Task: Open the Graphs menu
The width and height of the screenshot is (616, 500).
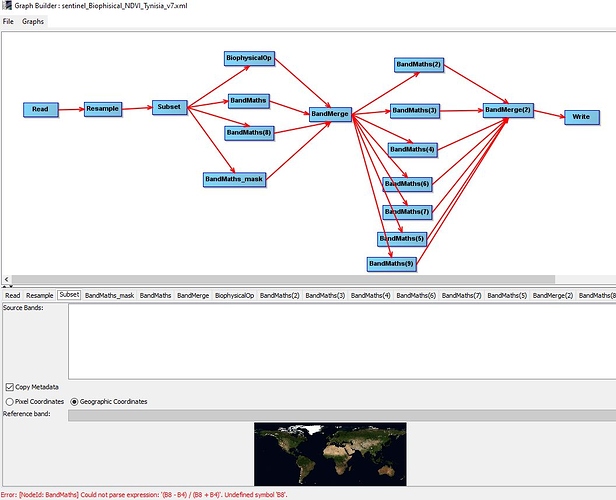Action: click(x=33, y=22)
